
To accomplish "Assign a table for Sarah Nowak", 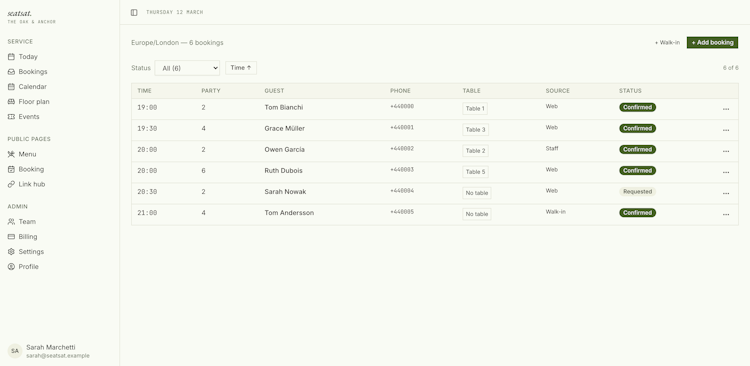I will (477, 193).
